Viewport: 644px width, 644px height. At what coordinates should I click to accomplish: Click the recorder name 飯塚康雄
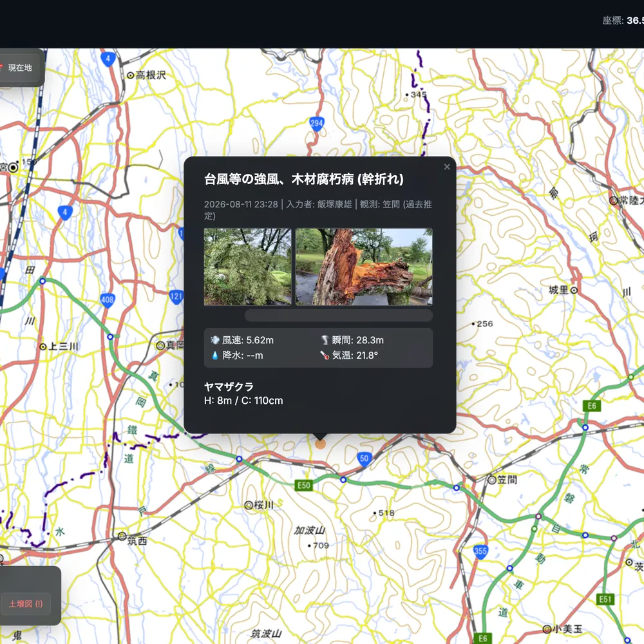335,205
